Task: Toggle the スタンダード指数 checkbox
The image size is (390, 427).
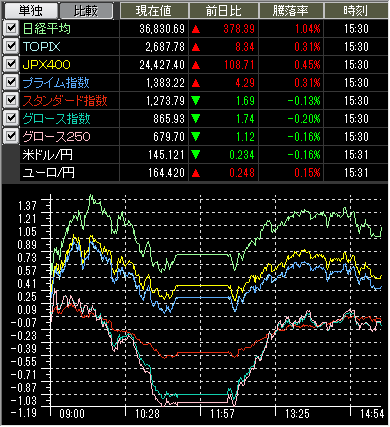Action: pyautogui.click(x=11, y=101)
